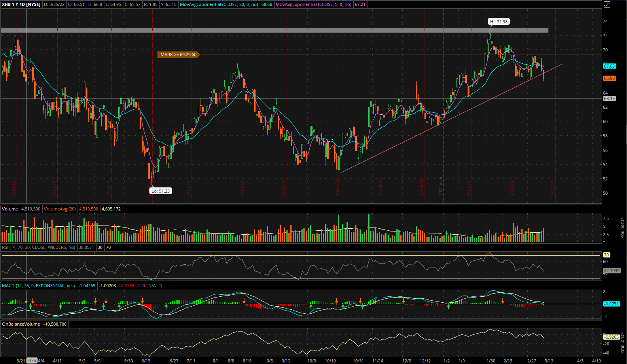Select the 5-period EMA value 67.21
The height and width of the screenshot is (364, 627).
(x=360, y=4)
